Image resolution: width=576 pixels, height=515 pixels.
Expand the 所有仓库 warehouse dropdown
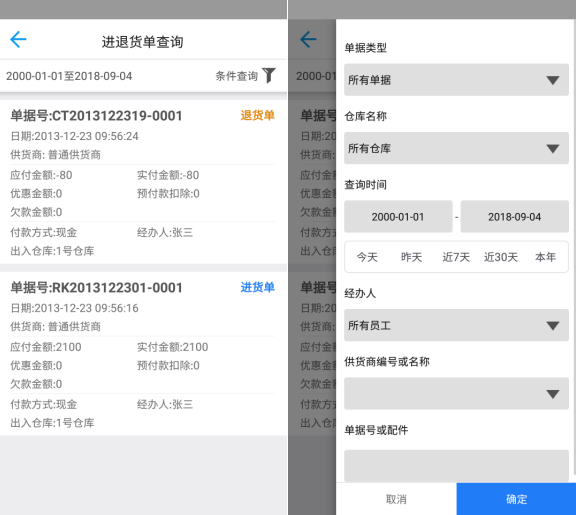(x=456, y=148)
